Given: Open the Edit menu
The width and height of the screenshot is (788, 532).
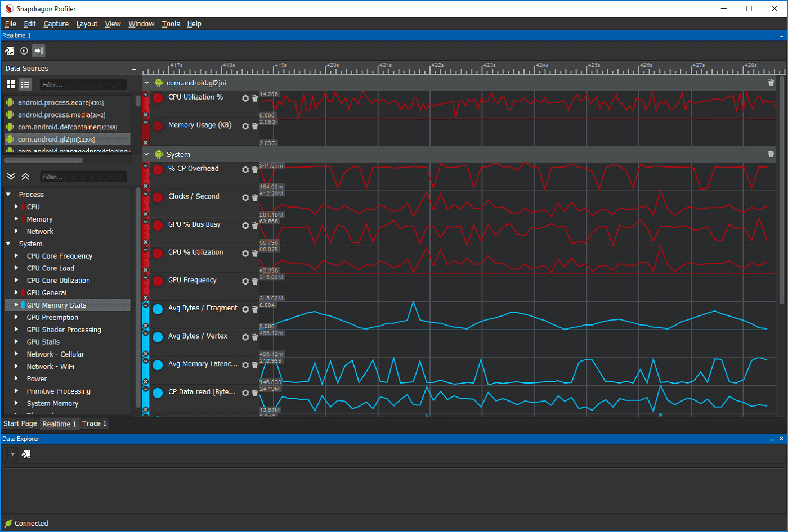Looking at the screenshot, I should 30,24.
